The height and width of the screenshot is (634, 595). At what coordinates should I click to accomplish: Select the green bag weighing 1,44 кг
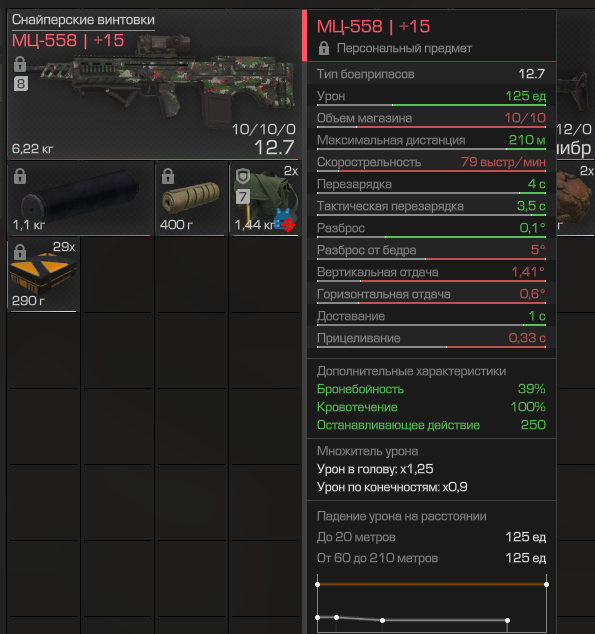[x=265, y=199]
